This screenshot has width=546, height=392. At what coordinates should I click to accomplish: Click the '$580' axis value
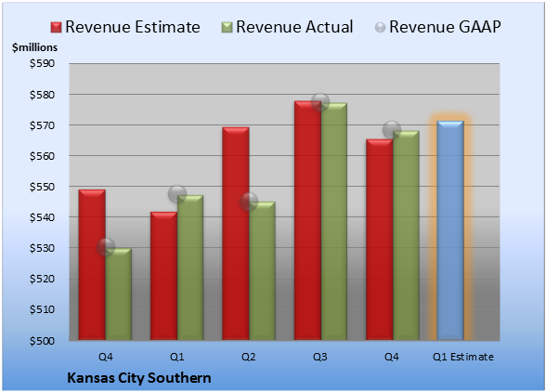coord(42,95)
